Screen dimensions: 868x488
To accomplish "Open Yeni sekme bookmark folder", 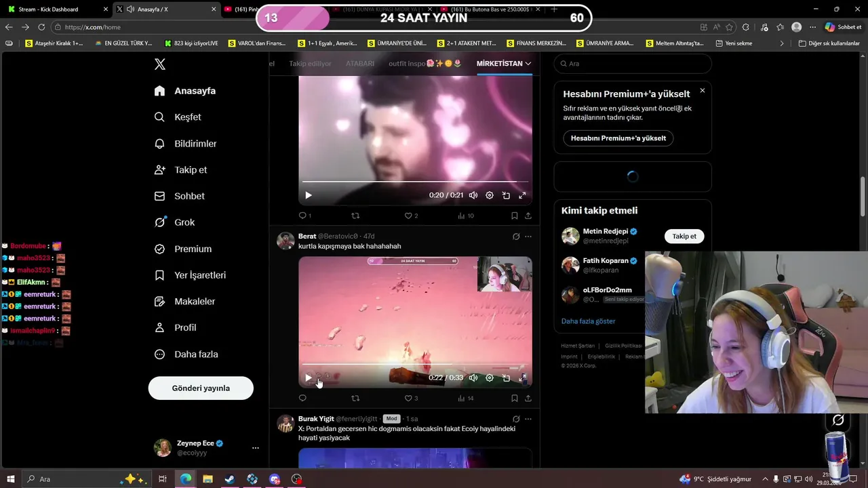I will pos(734,43).
